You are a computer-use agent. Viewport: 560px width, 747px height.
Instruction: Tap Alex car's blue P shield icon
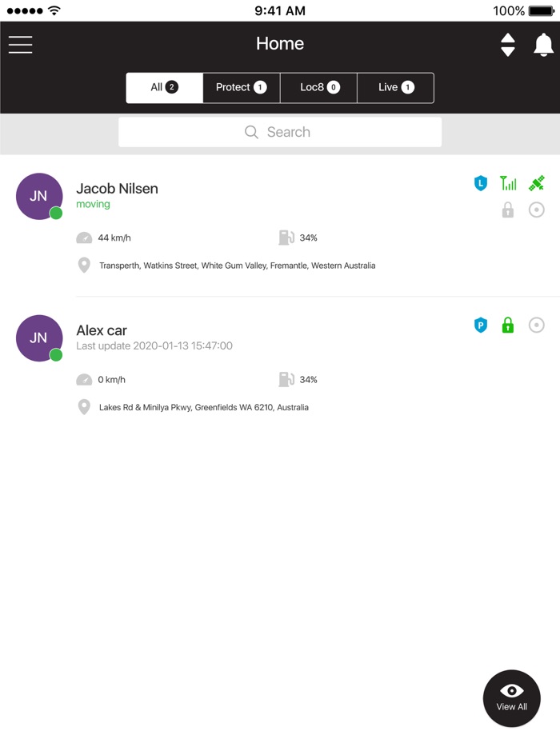[480, 326]
